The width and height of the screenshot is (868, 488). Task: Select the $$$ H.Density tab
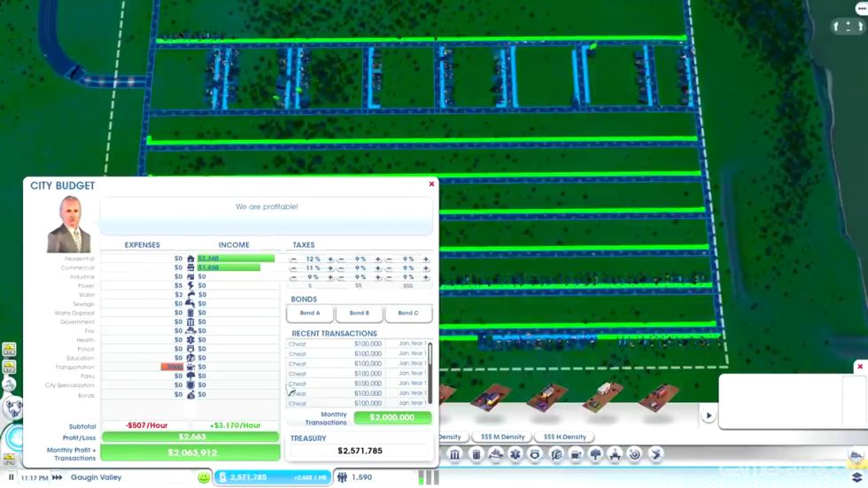pyautogui.click(x=565, y=437)
